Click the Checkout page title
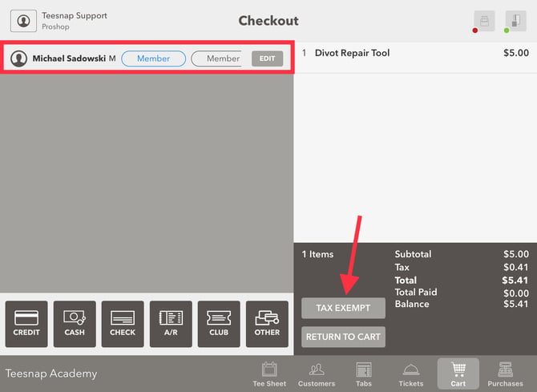The image size is (537, 392). coord(268,21)
